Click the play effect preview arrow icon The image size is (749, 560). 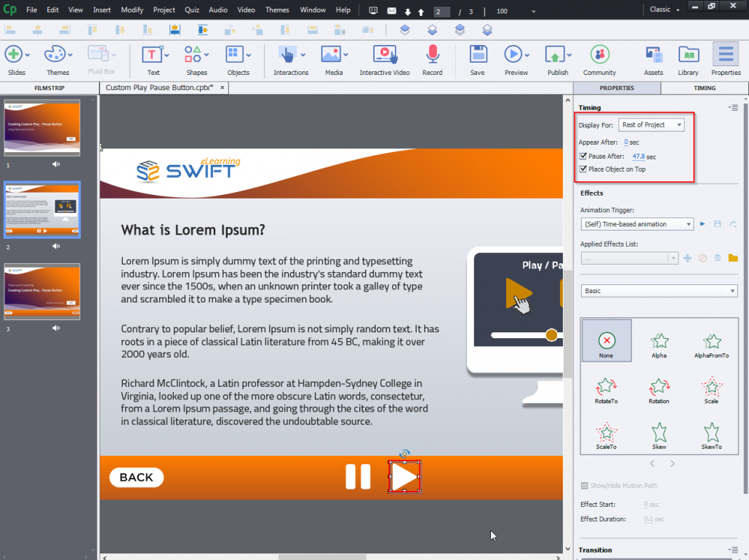tap(701, 224)
